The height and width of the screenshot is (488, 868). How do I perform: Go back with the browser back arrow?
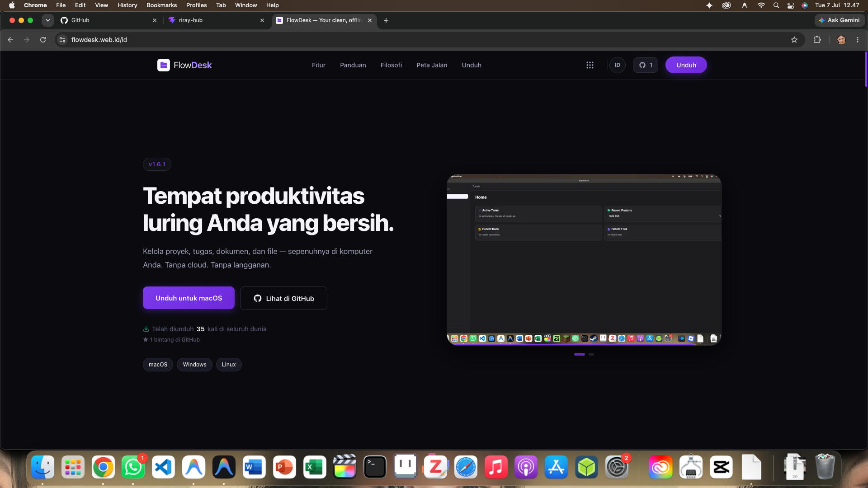pos(10,40)
